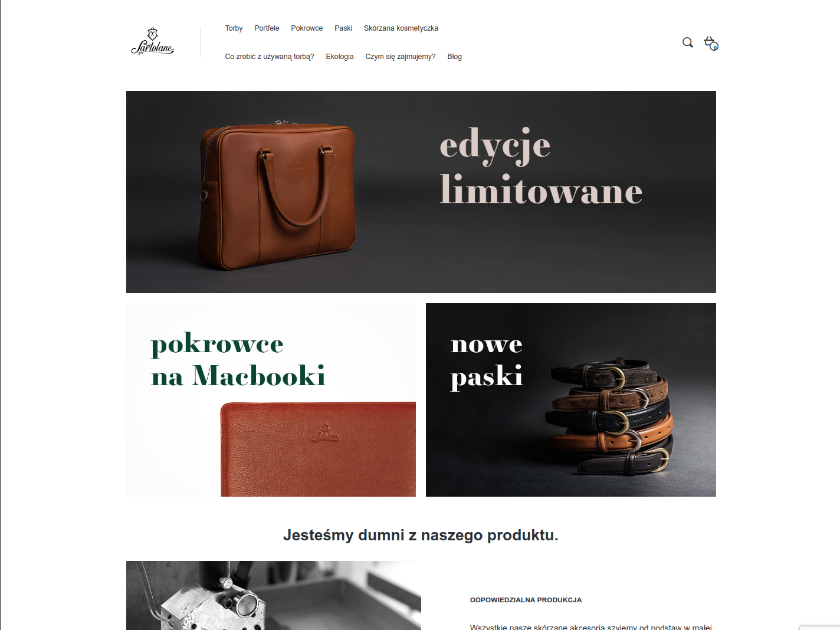Click the black-and-white workshop machine photo
Screen dimensions: 840x630
point(274,596)
